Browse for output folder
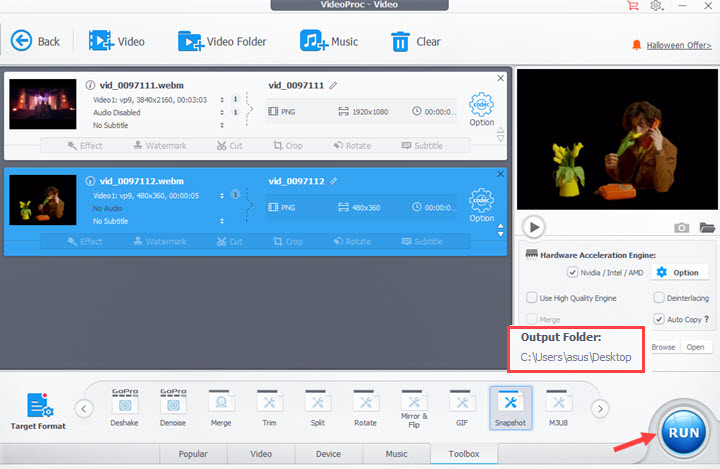 click(x=663, y=347)
